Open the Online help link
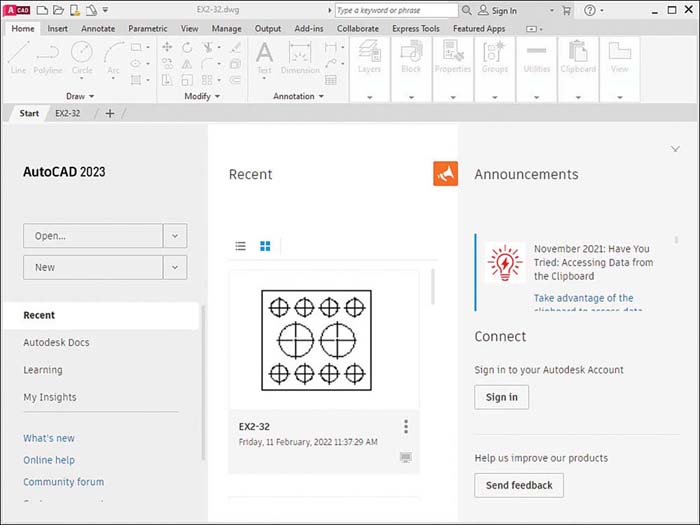 [x=49, y=460]
